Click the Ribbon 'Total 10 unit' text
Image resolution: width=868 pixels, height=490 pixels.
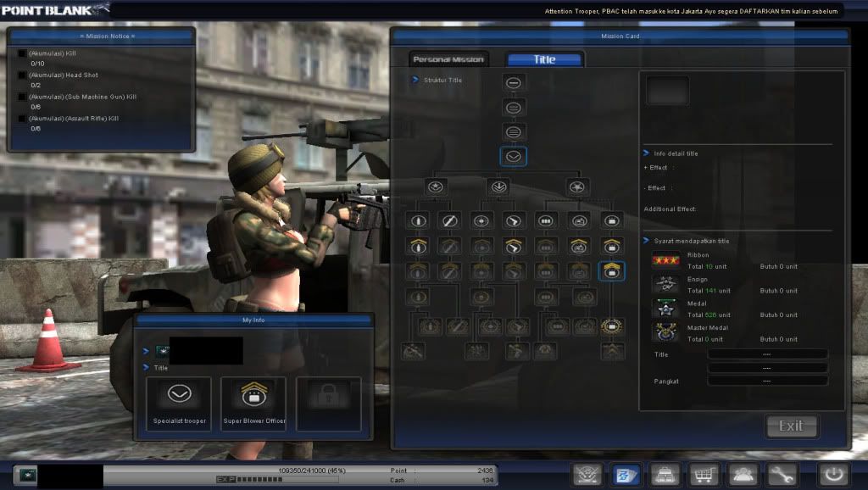[x=707, y=266]
